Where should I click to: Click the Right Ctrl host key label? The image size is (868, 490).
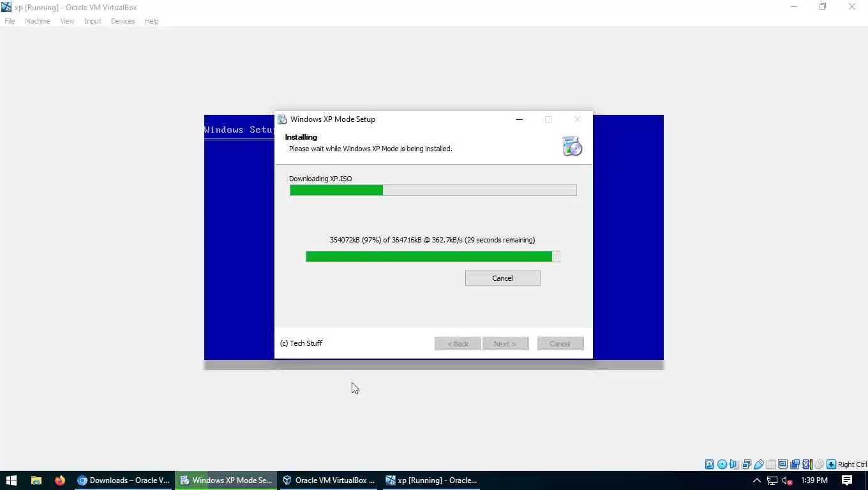853,464
